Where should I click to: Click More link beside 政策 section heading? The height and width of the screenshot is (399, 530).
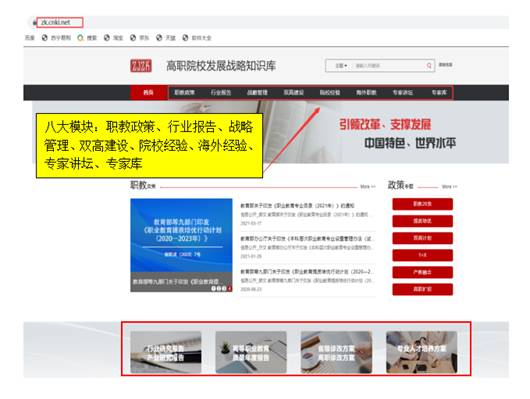tap(450, 187)
